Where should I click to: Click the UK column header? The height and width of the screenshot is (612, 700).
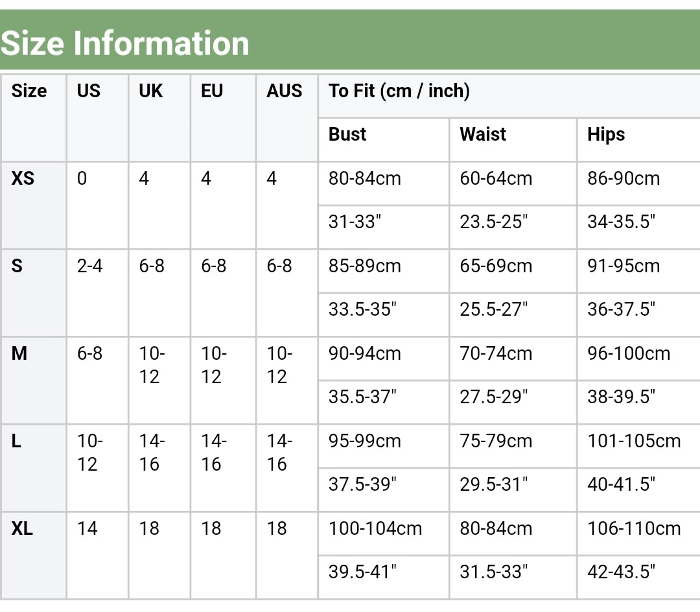pyautogui.click(x=151, y=91)
